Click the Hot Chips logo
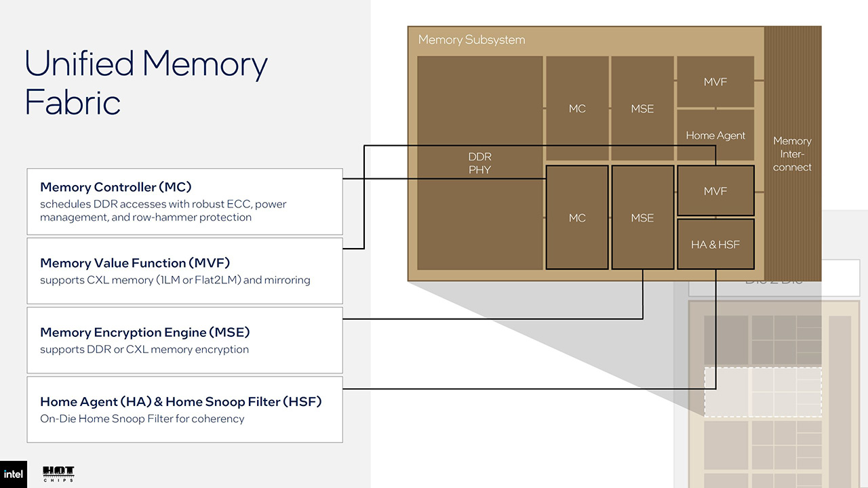 (x=58, y=474)
